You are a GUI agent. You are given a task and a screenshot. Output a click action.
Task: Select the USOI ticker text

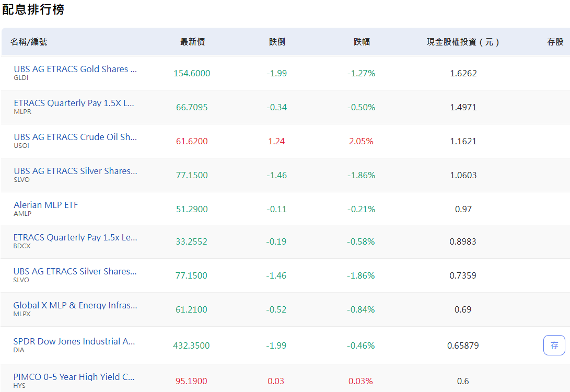click(x=21, y=146)
